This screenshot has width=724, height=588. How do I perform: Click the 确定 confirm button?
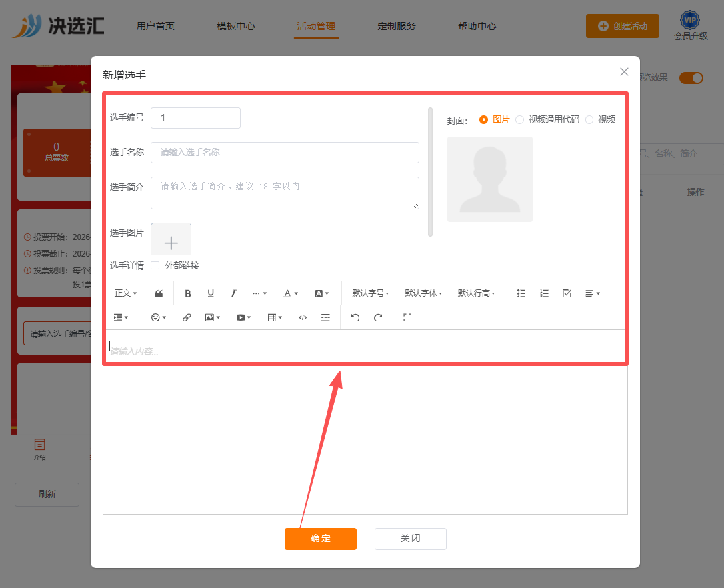pyautogui.click(x=321, y=539)
